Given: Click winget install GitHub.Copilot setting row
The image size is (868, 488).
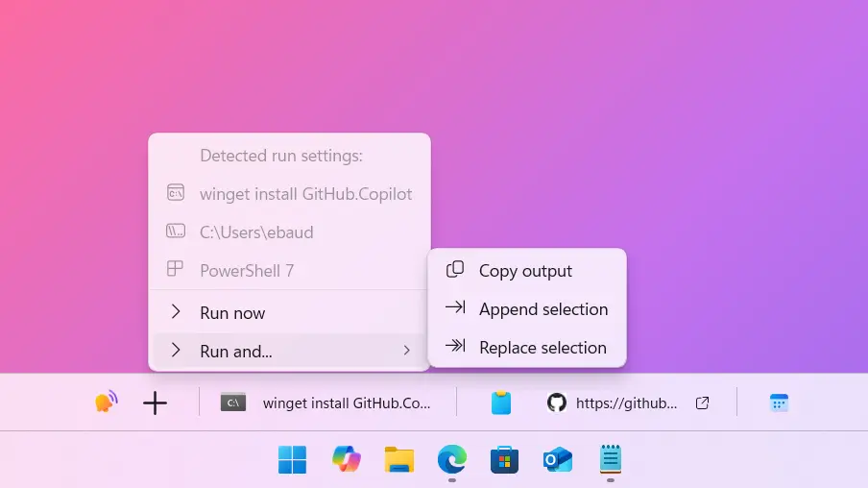Looking at the screenshot, I should coord(290,194).
